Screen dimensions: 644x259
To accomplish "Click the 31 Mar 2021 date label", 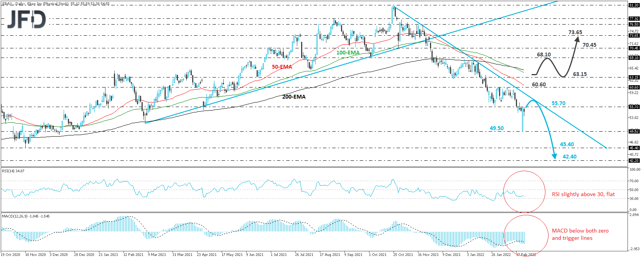I will [x=182, y=254].
